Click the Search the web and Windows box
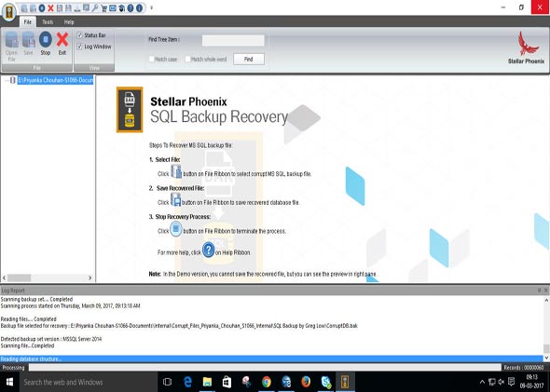 pos(88,382)
